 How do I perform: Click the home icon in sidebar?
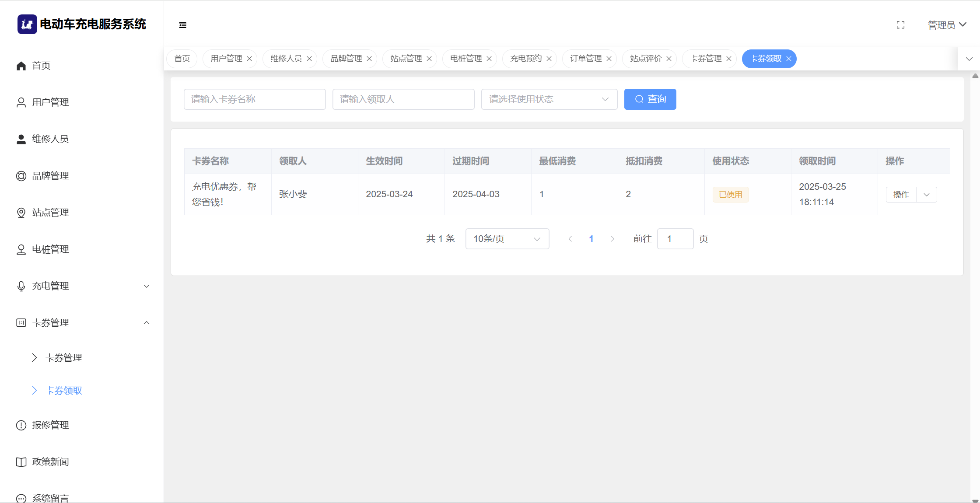point(21,66)
